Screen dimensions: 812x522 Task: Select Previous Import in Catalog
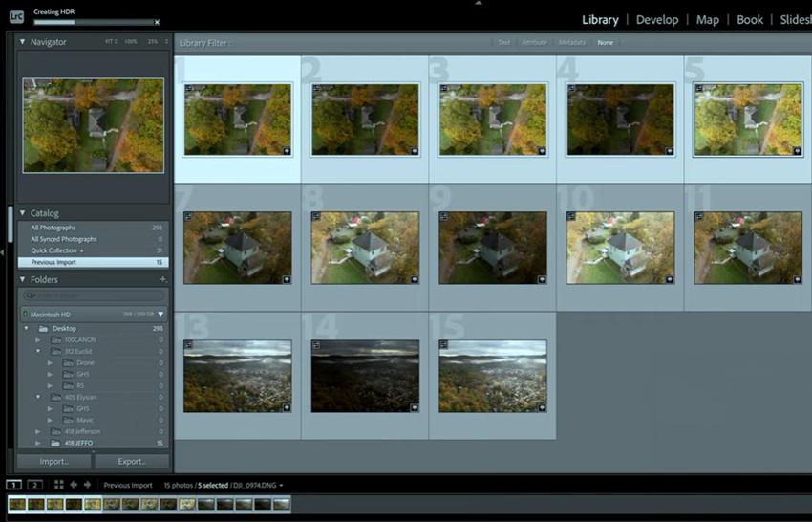click(94, 262)
